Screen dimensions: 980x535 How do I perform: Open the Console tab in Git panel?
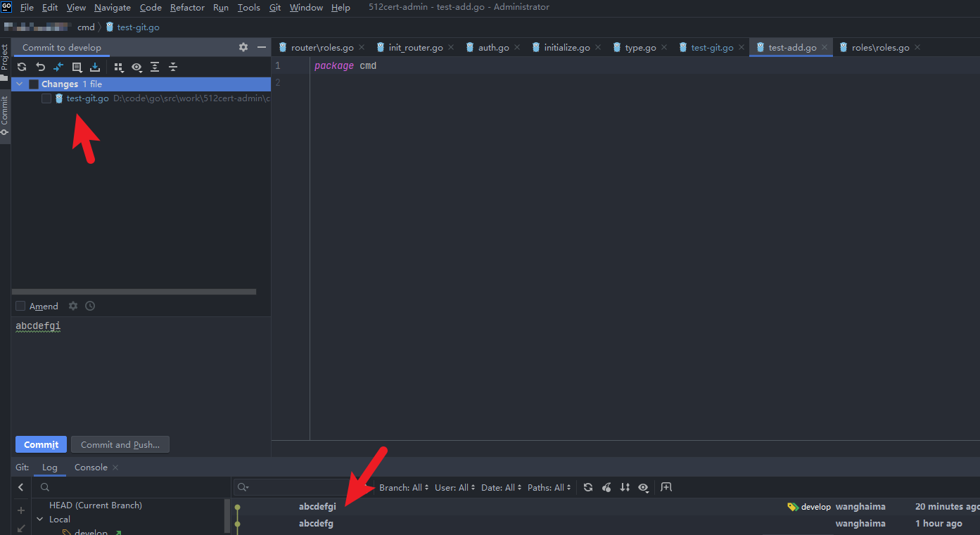(x=91, y=468)
